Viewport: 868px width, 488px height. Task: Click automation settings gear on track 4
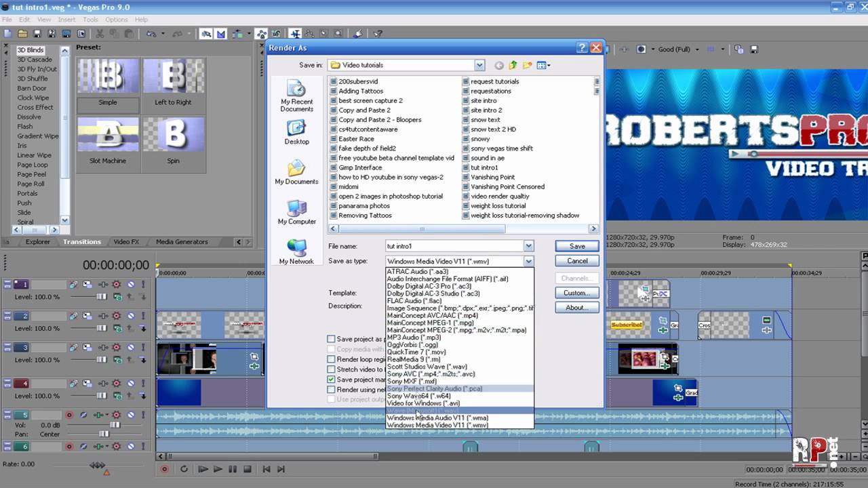pos(116,384)
